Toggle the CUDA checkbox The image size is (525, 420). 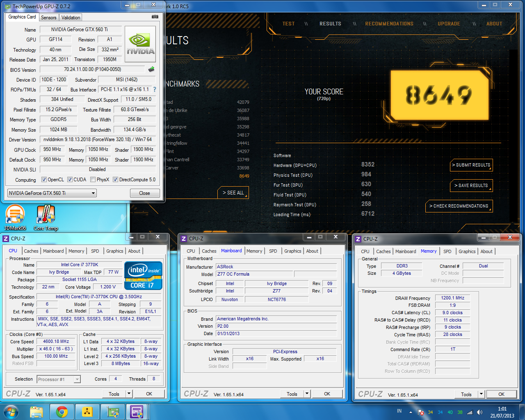[x=70, y=180]
